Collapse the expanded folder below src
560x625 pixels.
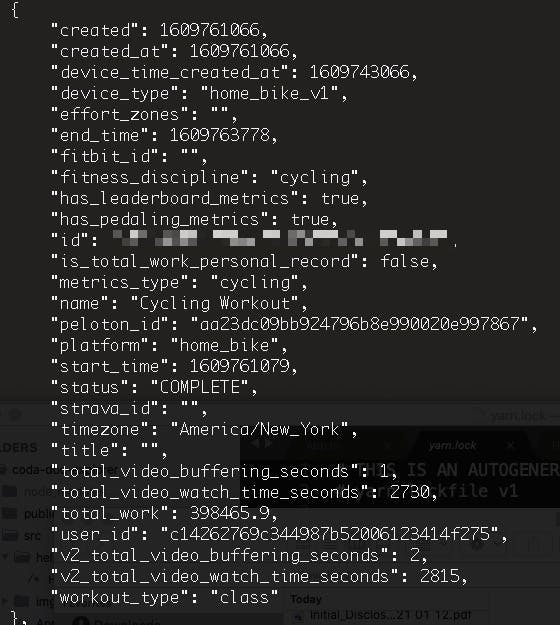pos(5,556)
